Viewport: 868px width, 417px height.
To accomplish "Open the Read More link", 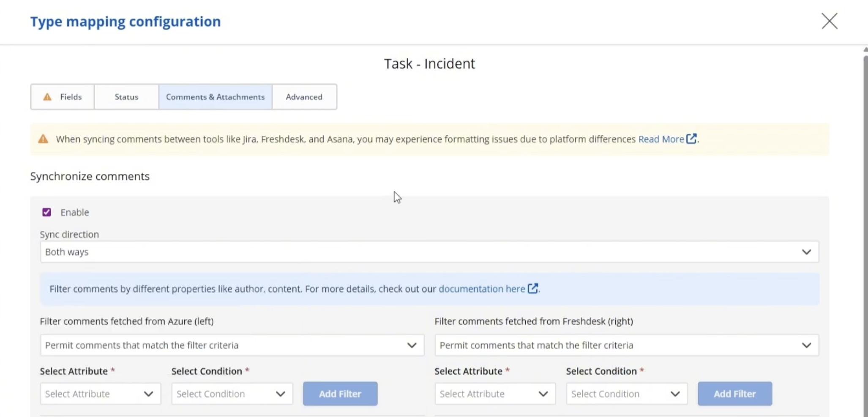I will 661,139.
